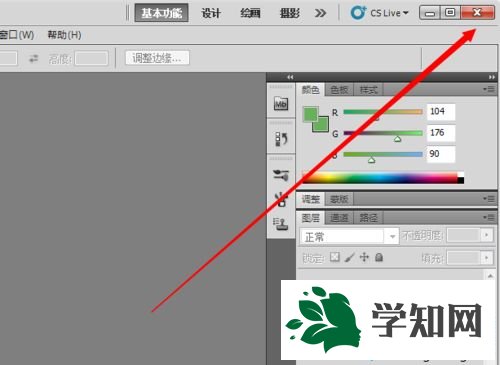Select the 样式 styles tab
Viewport: 500px width, 365px height.
click(368, 90)
